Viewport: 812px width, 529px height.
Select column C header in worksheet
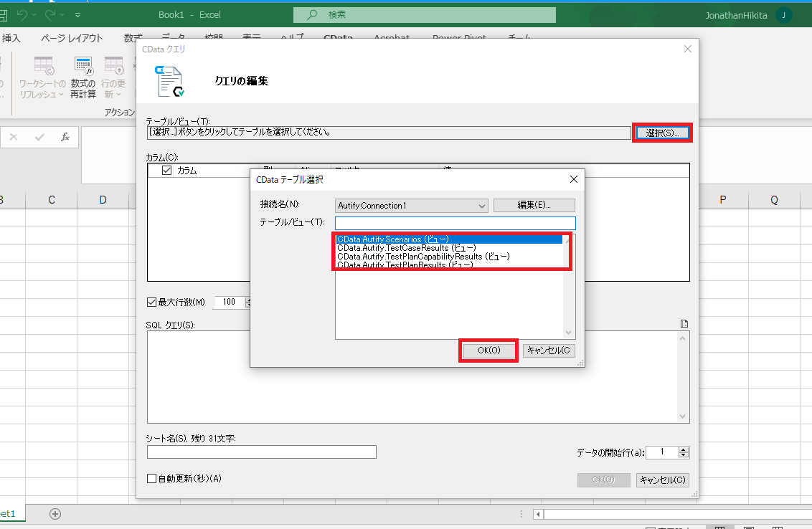(x=51, y=200)
